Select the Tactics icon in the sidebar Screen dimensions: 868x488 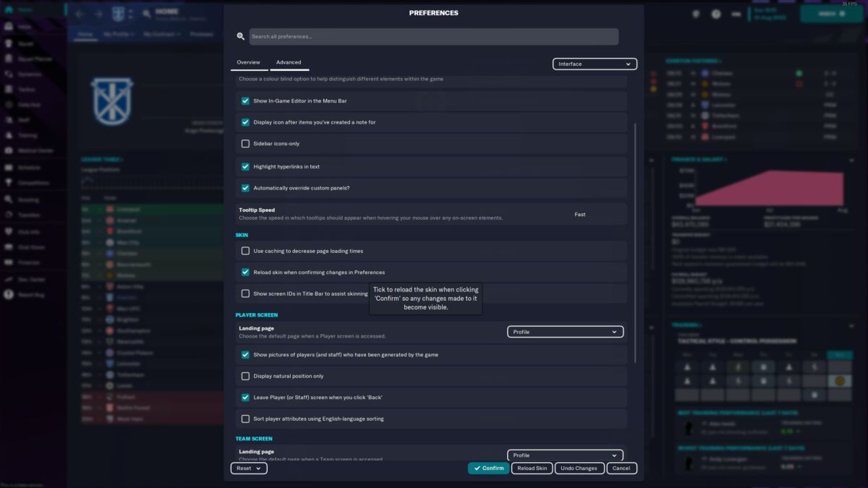pyautogui.click(x=8, y=89)
